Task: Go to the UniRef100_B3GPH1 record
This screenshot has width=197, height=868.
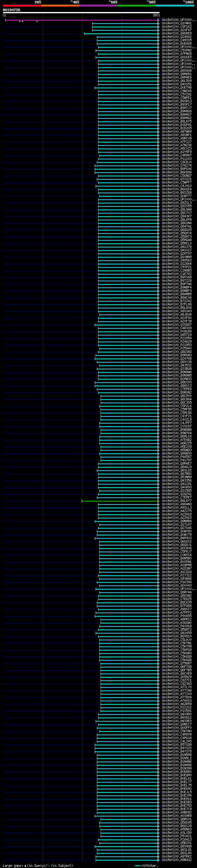Action: coord(177,125)
